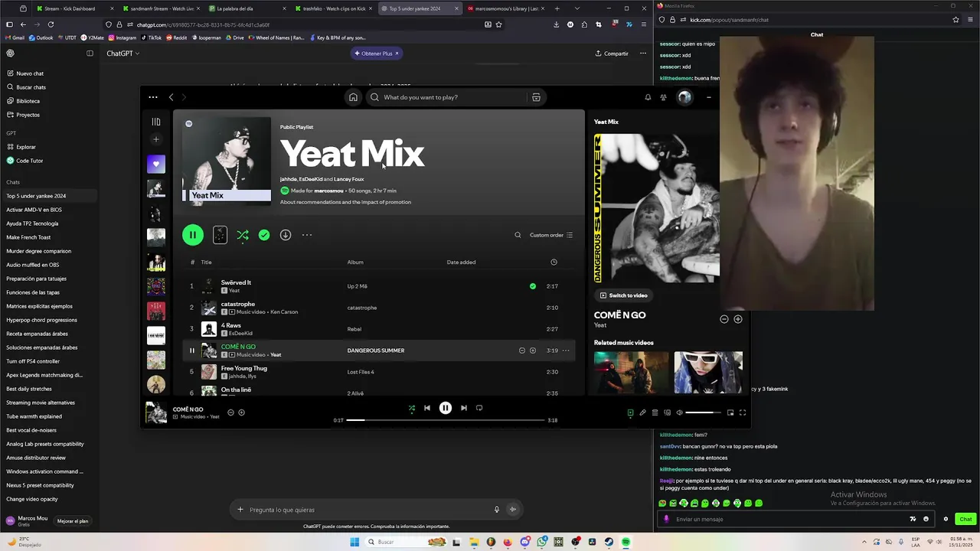Open Liked Songs heart playlist

pyautogui.click(x=156, y=164)
